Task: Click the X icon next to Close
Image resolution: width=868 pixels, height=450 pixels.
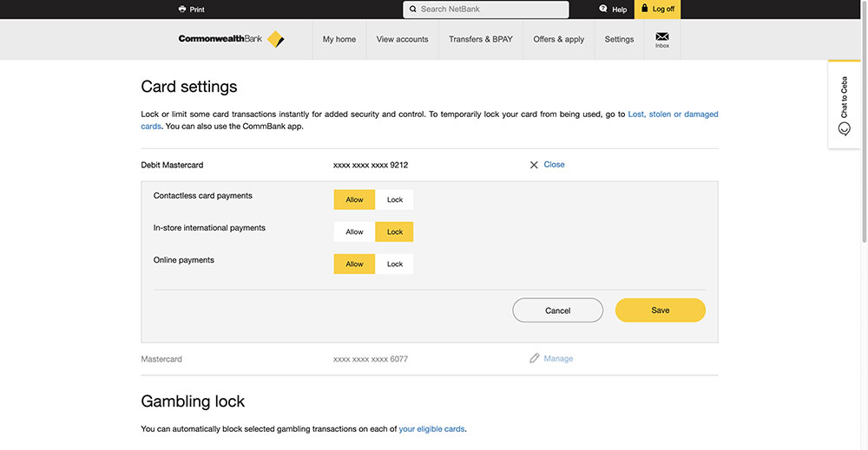Action: point(534,165)
